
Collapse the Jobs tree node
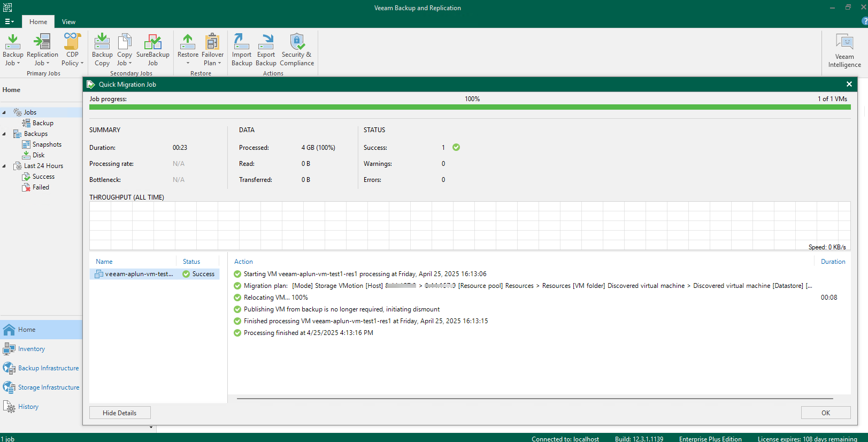point(4,112)
